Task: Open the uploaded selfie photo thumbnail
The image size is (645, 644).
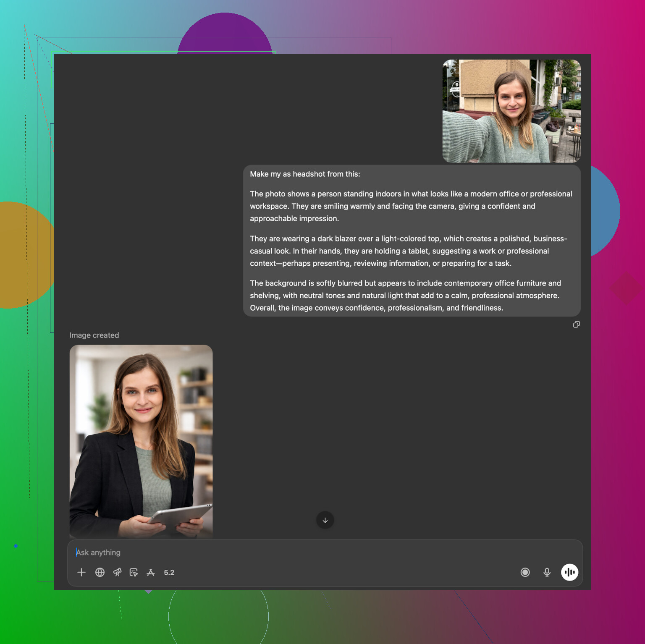Action: (x=511, y=111)
